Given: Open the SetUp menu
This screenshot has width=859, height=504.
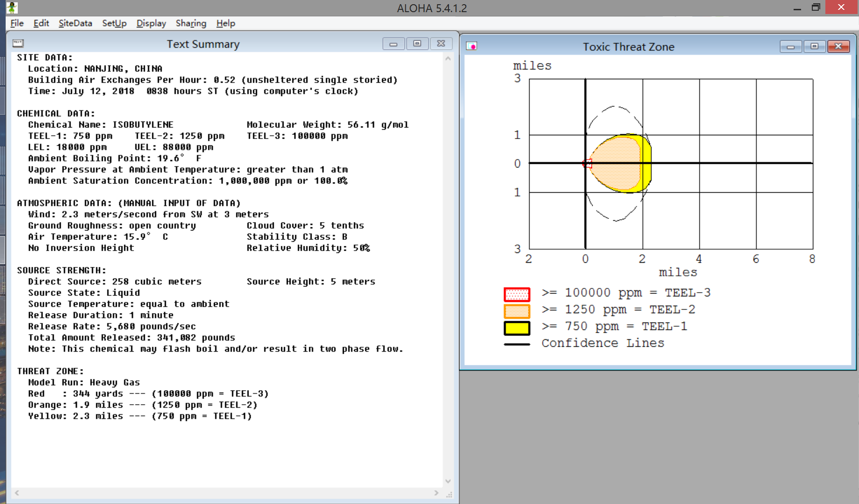Looking at the screenshot, I should [114, 23].
